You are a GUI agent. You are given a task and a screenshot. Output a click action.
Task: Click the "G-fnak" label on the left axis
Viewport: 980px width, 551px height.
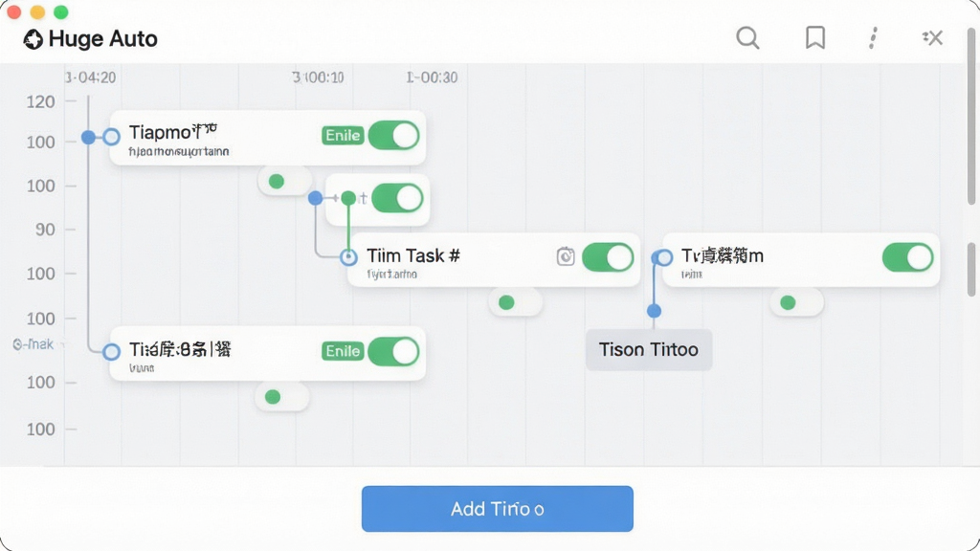(33, 344)
